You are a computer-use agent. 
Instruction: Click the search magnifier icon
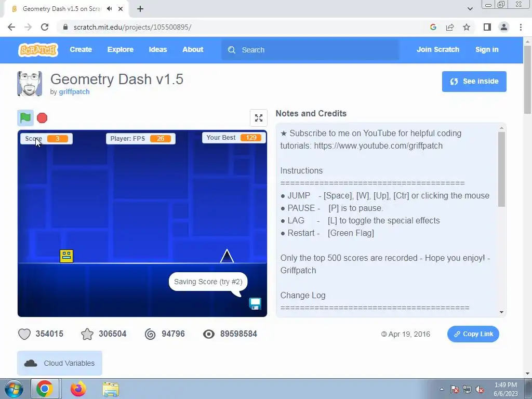click(x=232, y=50)
